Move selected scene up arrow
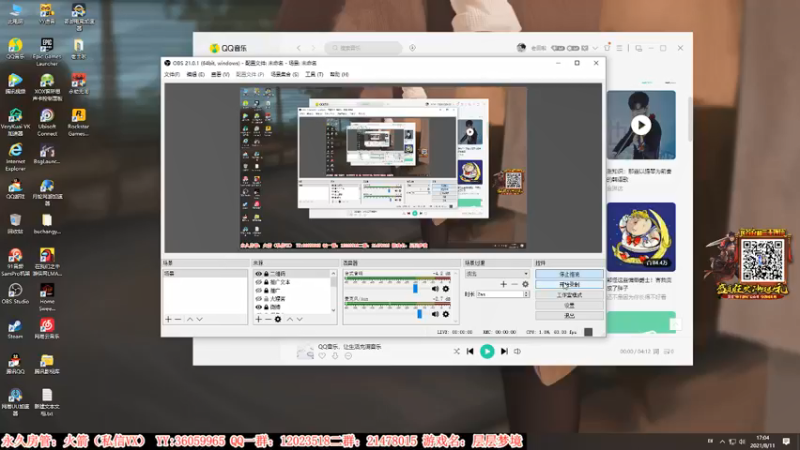The height and width of the screenshot is (450, 800). [190, 319]
